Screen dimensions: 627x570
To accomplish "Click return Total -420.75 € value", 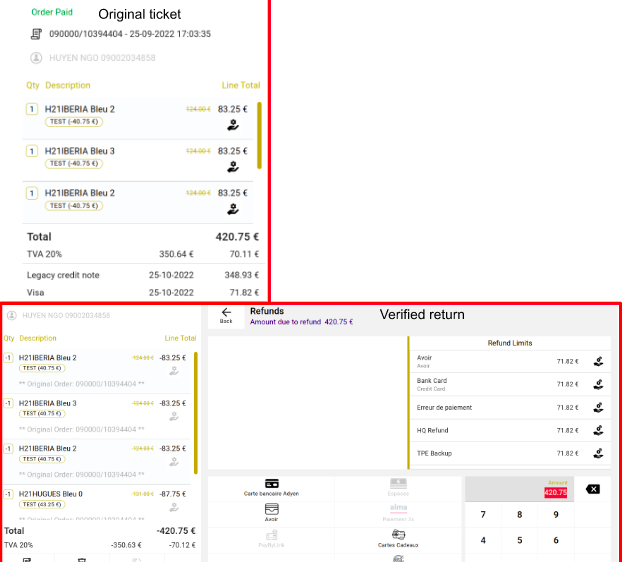I will (176, 531).
